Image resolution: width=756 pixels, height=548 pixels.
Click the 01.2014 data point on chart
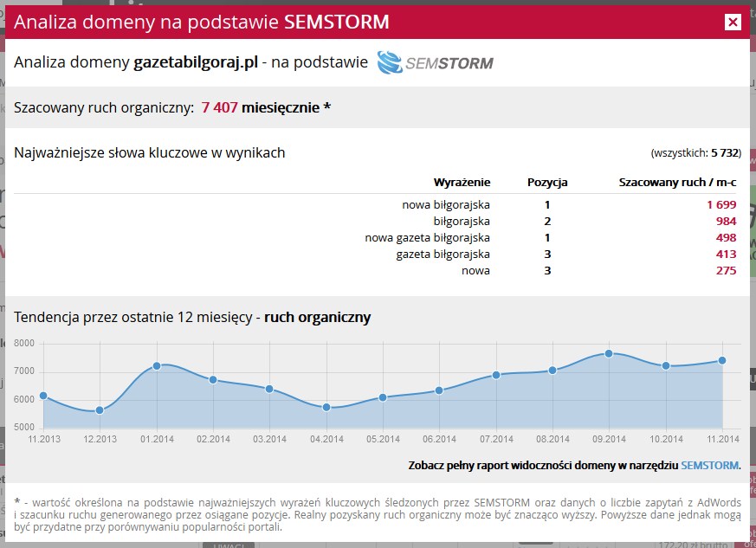tap(157, 366)
